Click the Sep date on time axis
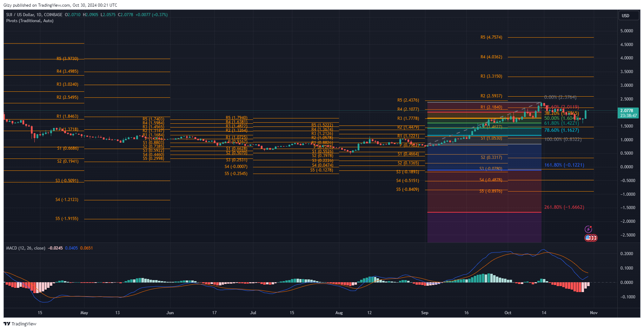644x330 pixels. [425, 313]
